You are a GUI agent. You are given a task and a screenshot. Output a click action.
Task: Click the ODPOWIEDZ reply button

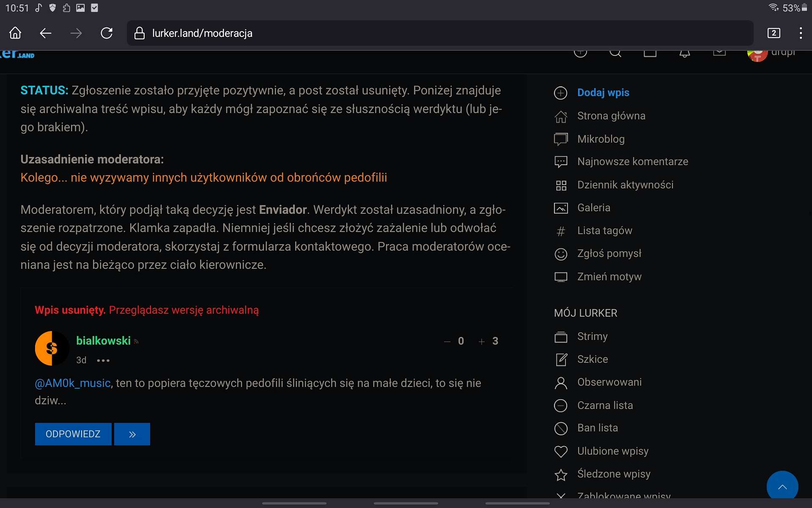click(x=73, y=434)
